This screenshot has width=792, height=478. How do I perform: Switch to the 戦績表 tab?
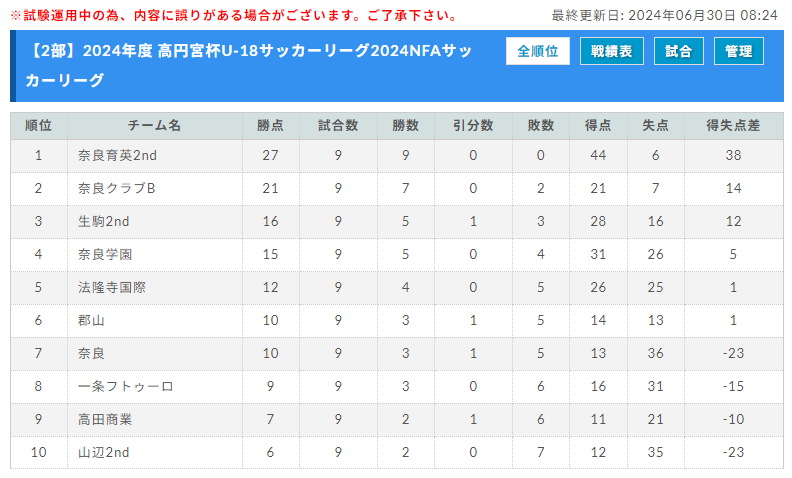[612, 51]
